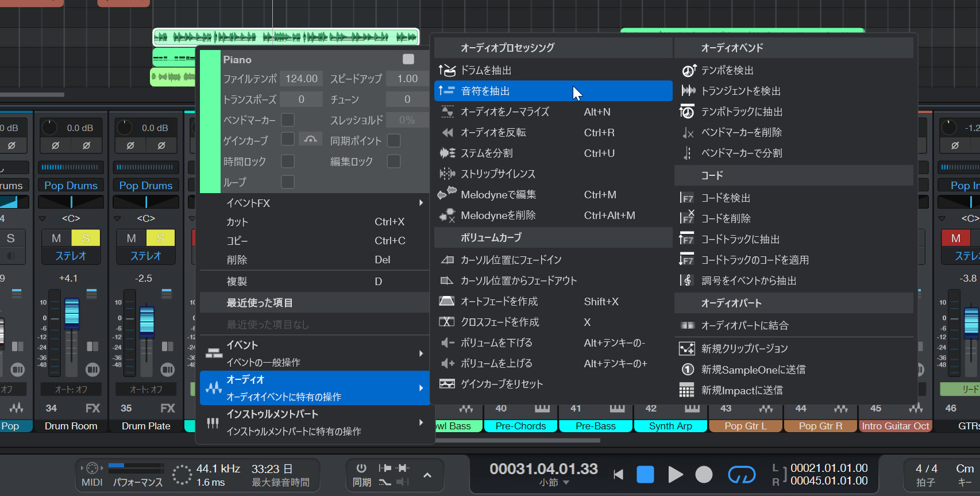This screenshot has height=496, width=980.
Task: Click the Play button in transport
Action: pyautogui.click(x=676, y=475)
